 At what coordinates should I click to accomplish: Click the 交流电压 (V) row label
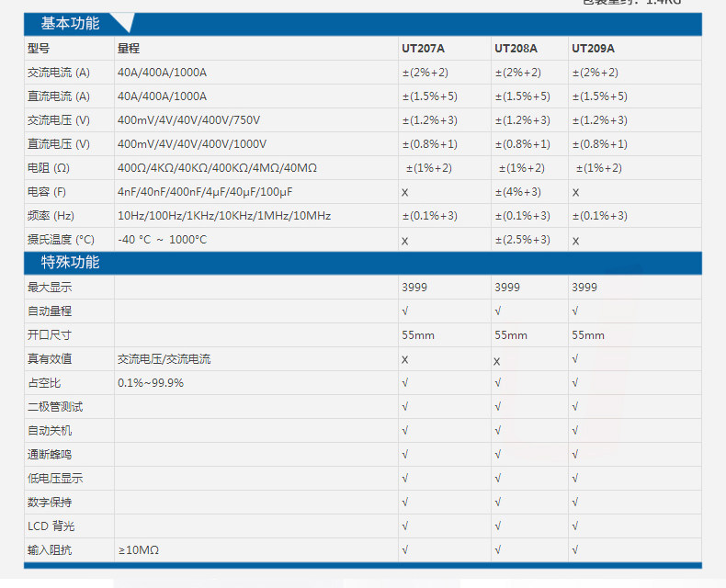pyautogui.click(x=59, y=120)
